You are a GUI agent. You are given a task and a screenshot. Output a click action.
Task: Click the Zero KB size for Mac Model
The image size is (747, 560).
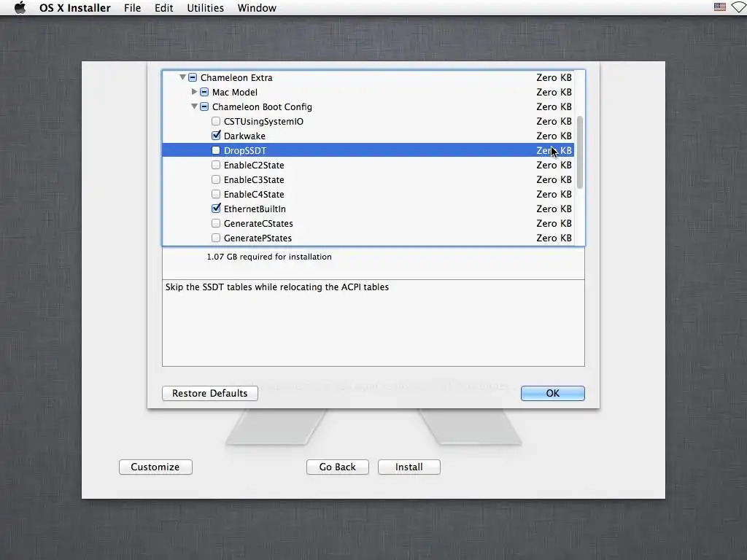554,93
